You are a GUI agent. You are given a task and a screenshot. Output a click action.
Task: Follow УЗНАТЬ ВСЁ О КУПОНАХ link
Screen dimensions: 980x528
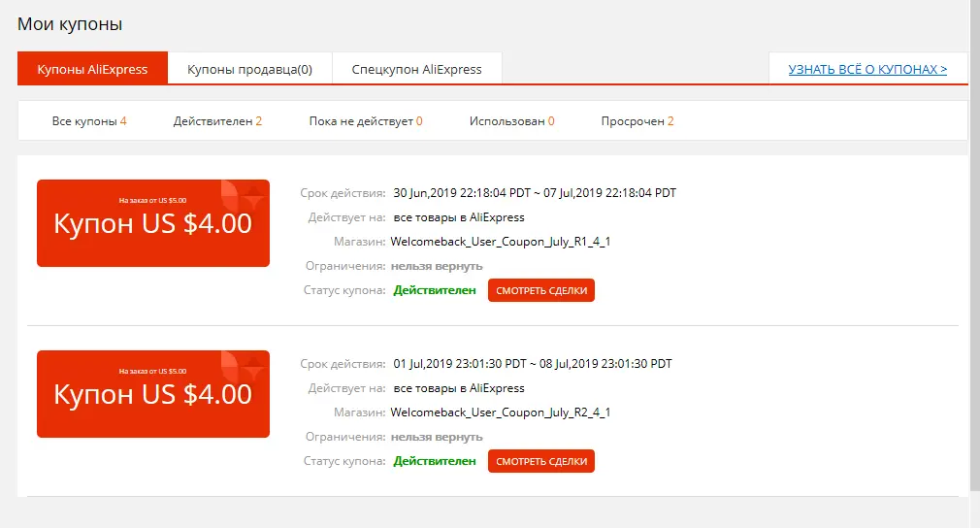click(x=867, y=69)
